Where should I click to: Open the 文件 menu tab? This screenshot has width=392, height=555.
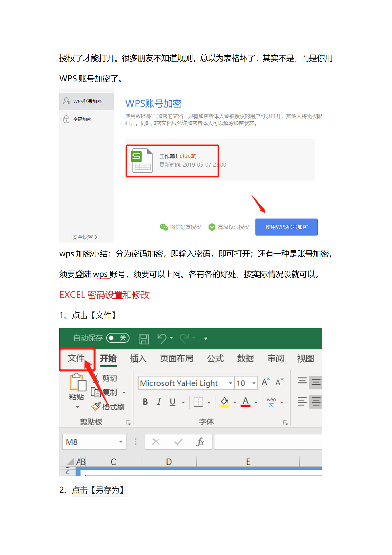(76, 358)
